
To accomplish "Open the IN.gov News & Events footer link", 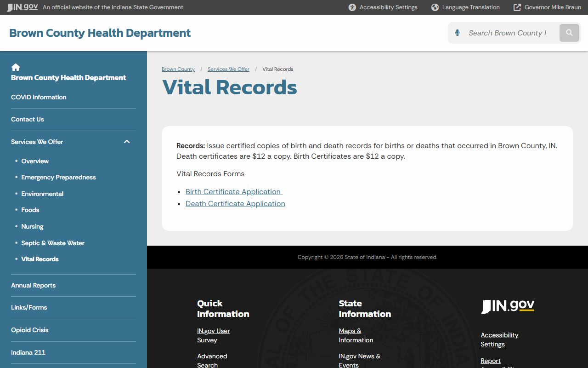I will point(359,361).
